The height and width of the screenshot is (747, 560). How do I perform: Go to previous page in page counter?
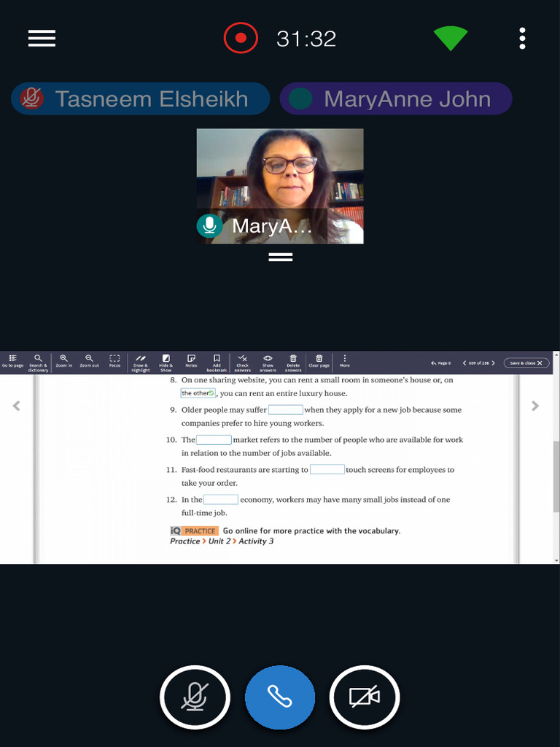[464, 363]
